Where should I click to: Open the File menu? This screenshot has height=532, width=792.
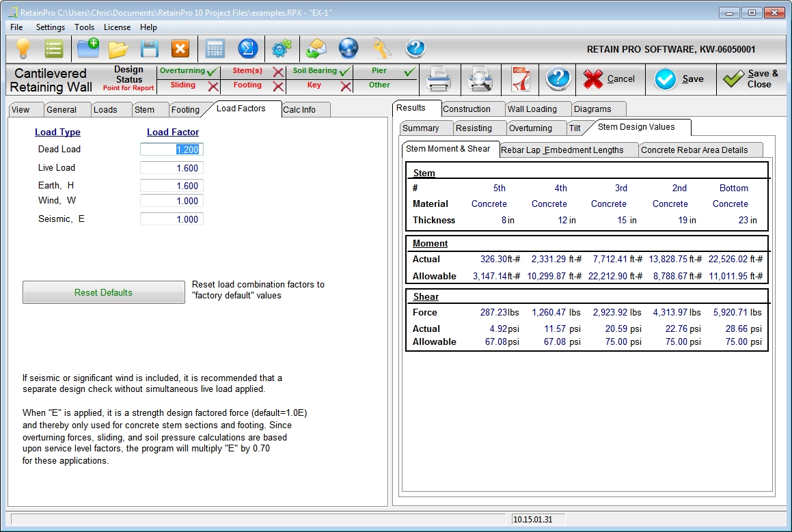(x=16, y=27)
